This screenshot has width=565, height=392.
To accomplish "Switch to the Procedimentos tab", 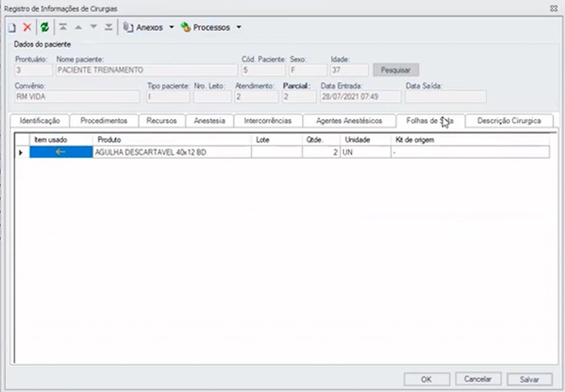I will (104, 120).
